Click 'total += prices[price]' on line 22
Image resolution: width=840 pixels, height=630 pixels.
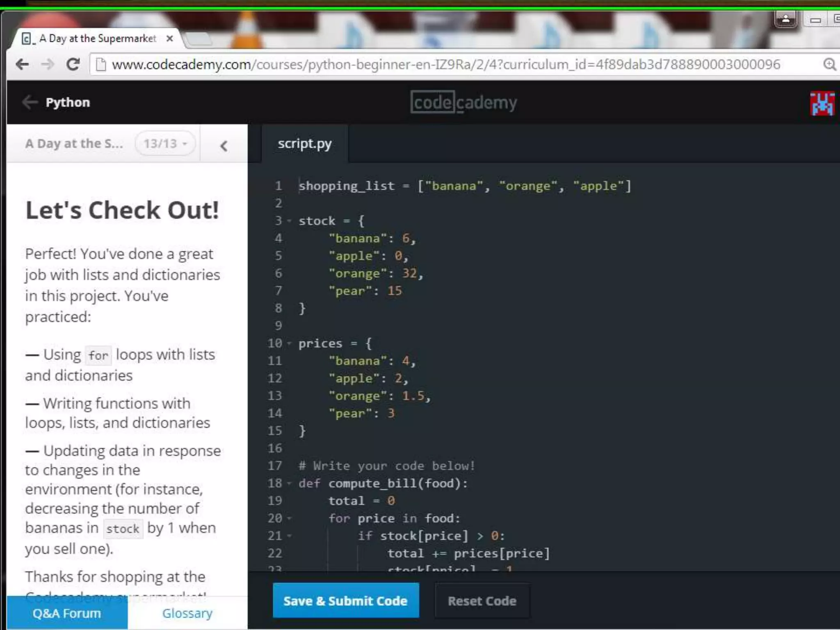click(468, 553)
